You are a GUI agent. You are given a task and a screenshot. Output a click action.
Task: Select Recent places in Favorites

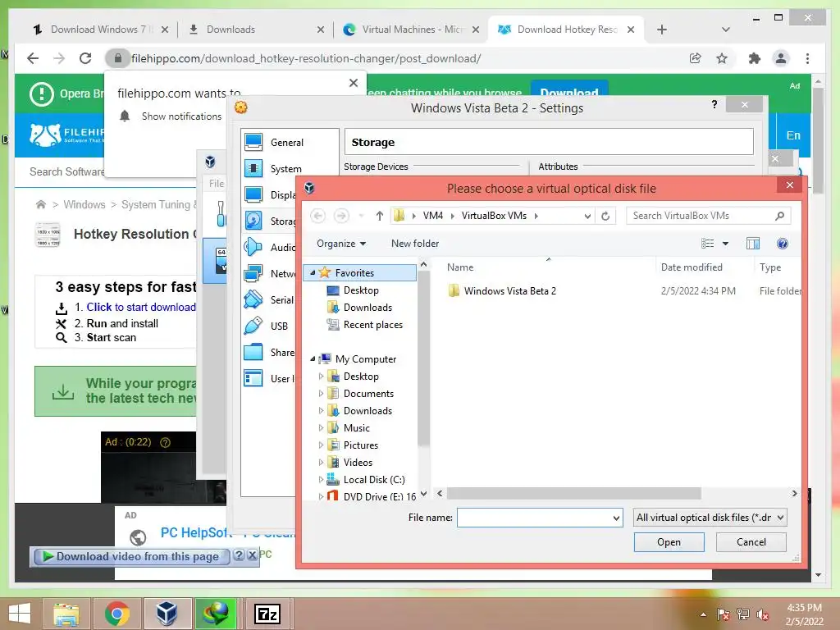point(373,325)
